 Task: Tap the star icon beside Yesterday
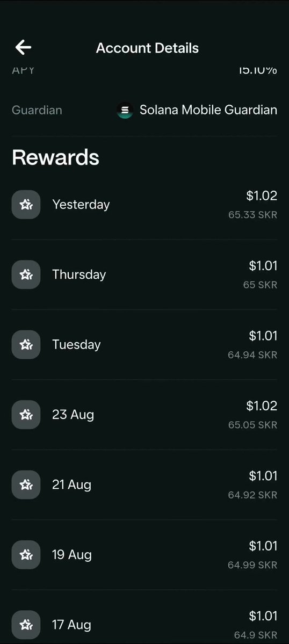(26, 205)
